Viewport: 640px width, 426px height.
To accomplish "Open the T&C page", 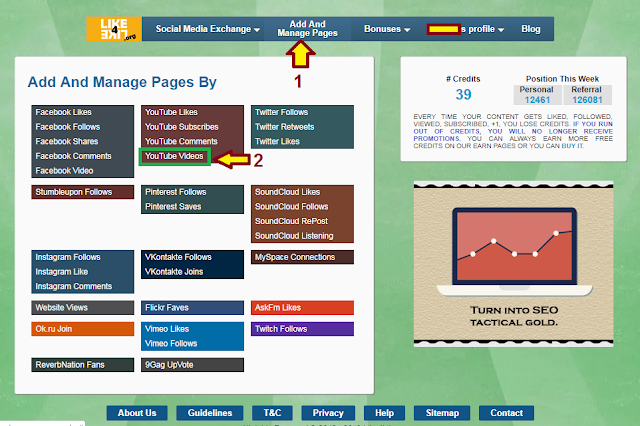I will (272, 413).
